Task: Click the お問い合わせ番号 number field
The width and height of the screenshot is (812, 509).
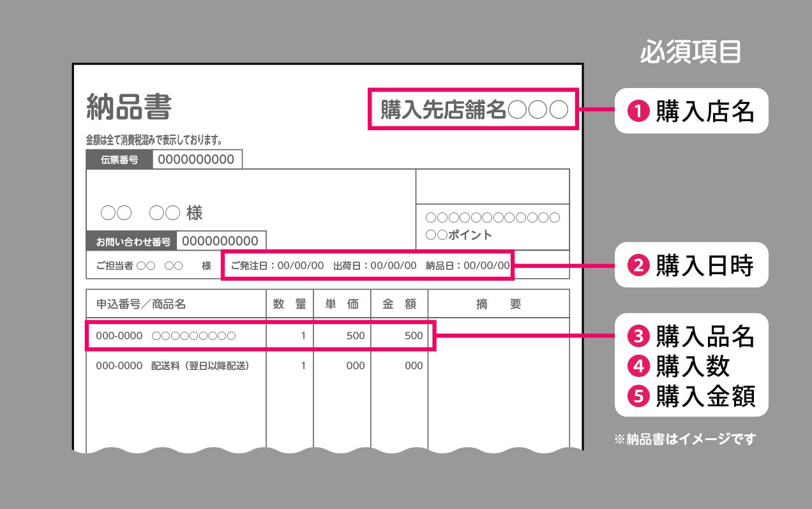Action: (x=221, y=240)
